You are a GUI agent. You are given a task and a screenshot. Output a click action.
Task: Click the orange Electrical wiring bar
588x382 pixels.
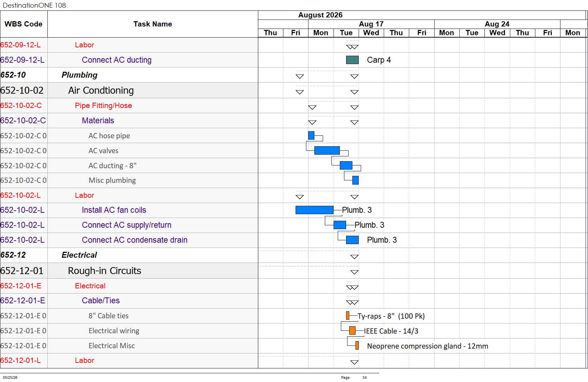(x=352, y=331)
